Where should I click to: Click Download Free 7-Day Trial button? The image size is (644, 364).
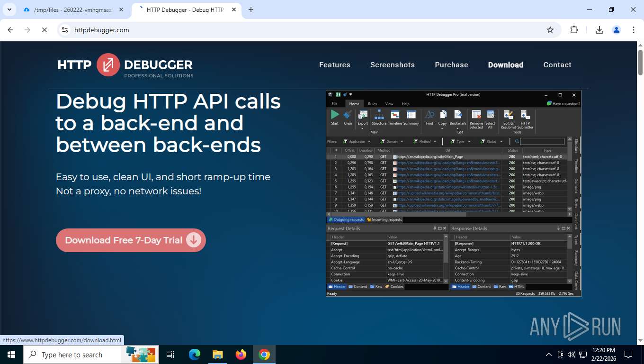(131, 240)
